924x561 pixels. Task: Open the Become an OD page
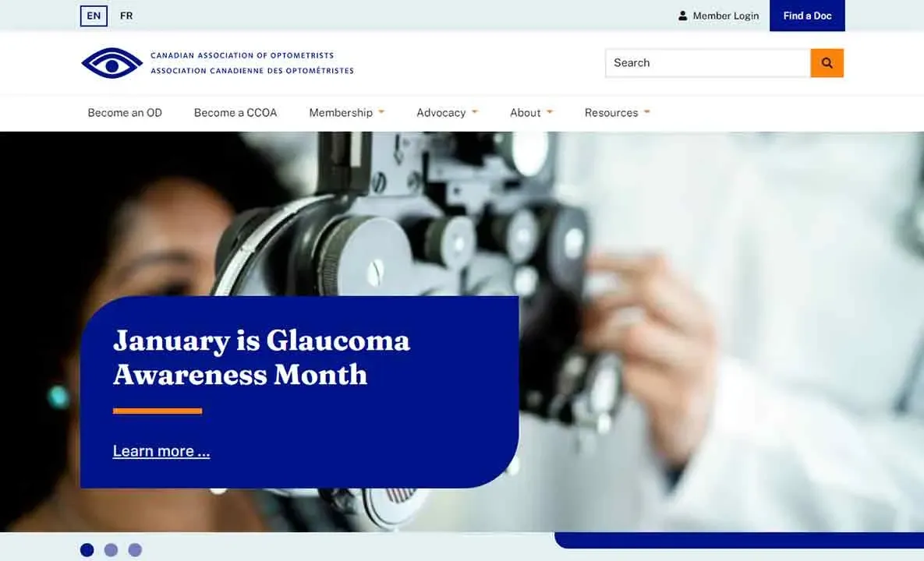click(x=125, y=112)
